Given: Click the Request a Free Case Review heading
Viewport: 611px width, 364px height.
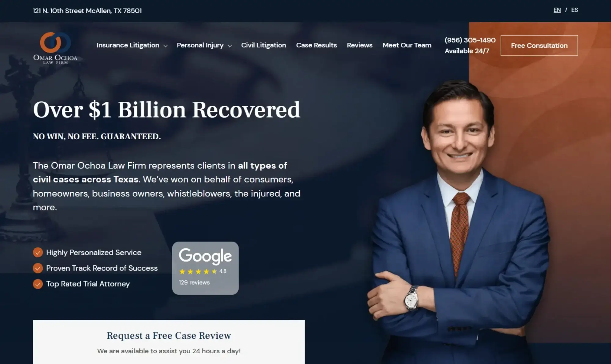Looking at the screenshot, I should pos(169,336).
